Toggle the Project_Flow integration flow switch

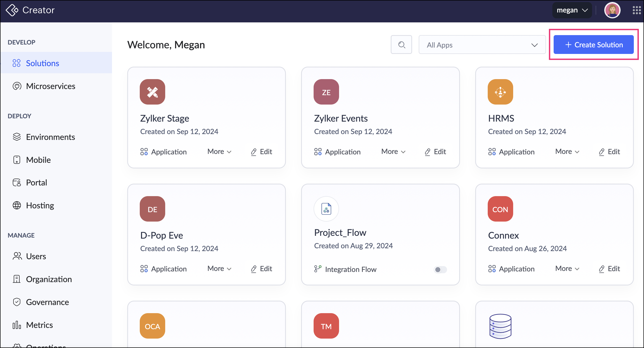(x=440, y=269)
